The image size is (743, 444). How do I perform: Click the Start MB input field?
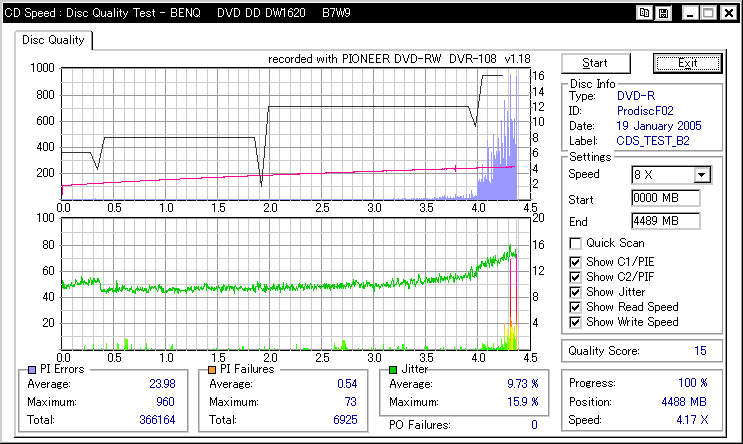coord(665,198)
